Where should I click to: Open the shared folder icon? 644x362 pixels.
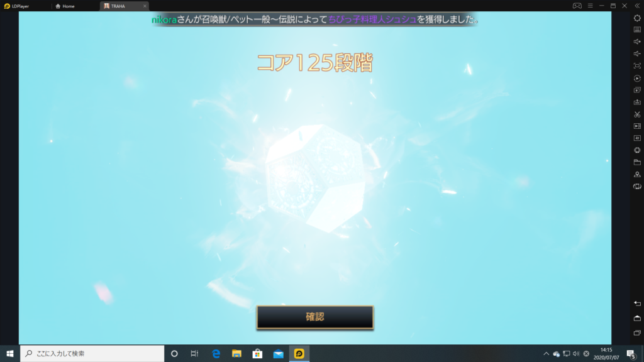pyautogui.click(x=637, y=162)
